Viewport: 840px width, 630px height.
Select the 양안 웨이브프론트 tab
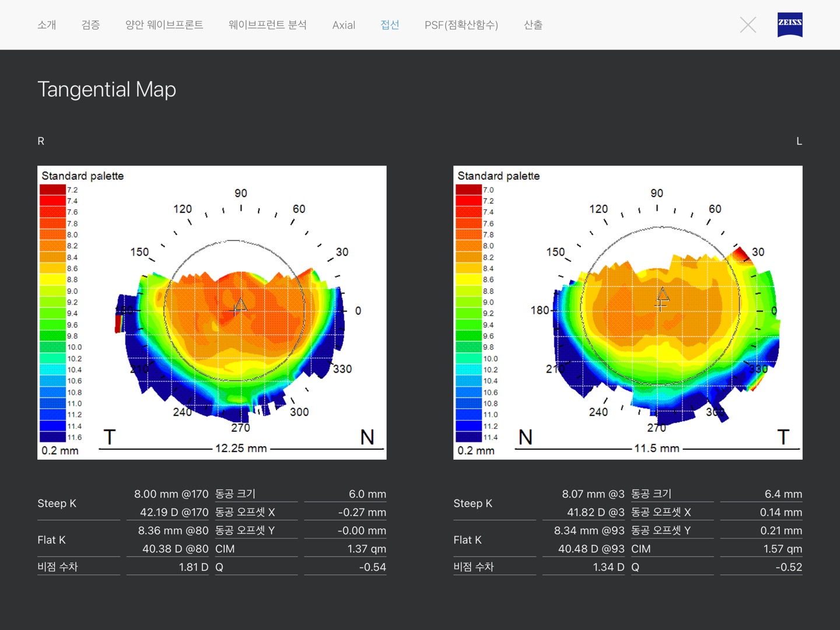(164, 24)
